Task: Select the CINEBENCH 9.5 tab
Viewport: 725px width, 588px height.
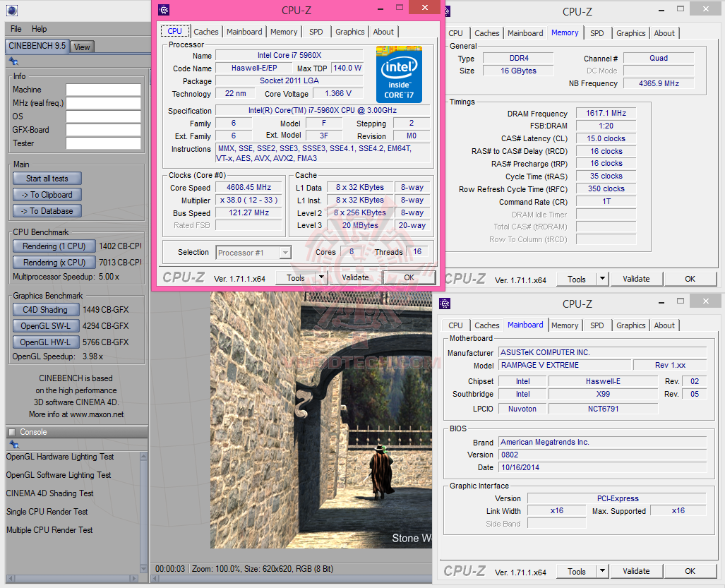Action: point(37,46)
